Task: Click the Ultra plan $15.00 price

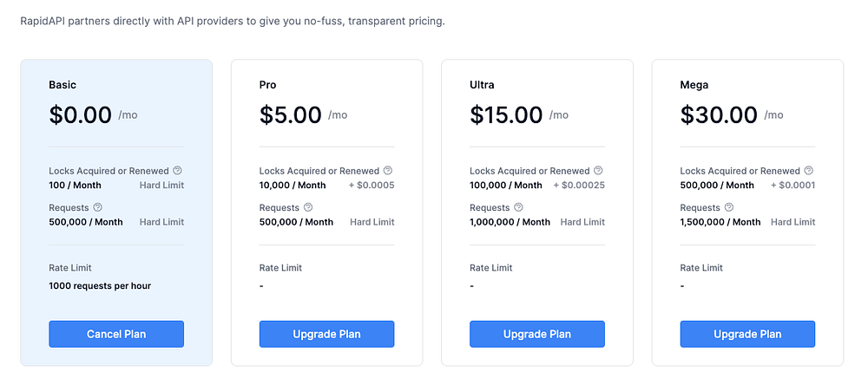Action: point(506,114)
